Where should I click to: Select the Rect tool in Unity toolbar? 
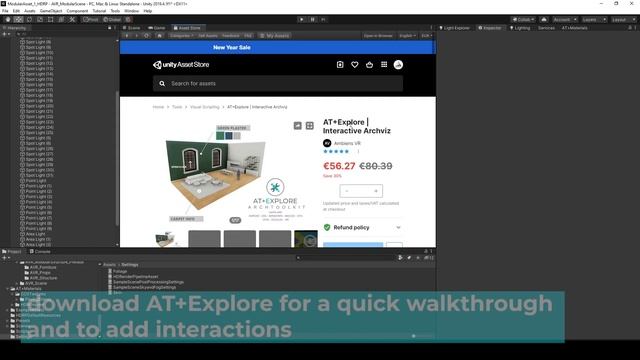pos(51,20)
